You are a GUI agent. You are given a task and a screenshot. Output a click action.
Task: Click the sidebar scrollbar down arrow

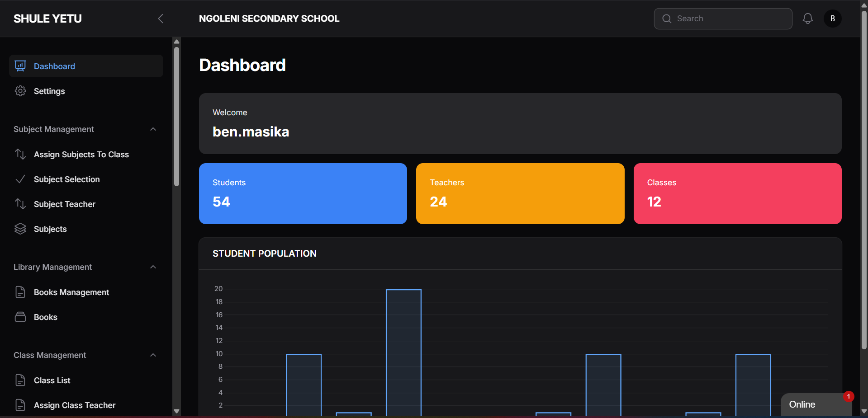point(177,411)
